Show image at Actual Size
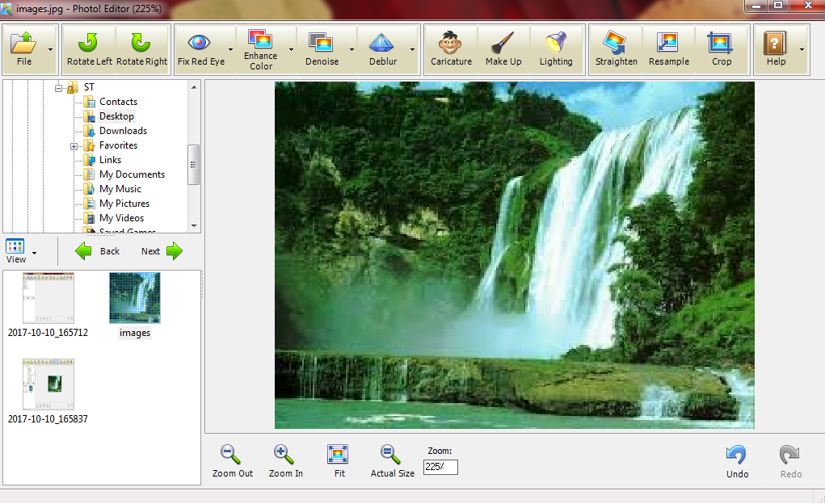The image size is (825, 504). [392, 461]
